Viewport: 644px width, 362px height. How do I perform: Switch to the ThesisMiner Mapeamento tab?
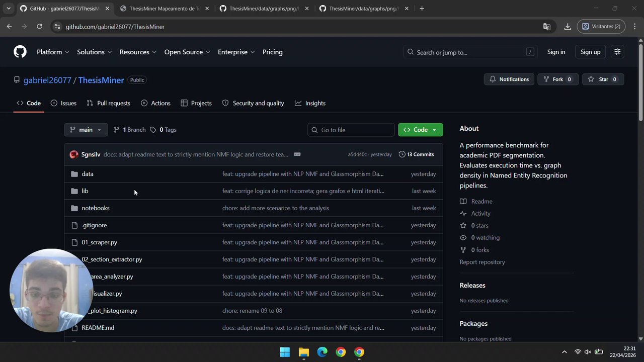coord(164,9)
